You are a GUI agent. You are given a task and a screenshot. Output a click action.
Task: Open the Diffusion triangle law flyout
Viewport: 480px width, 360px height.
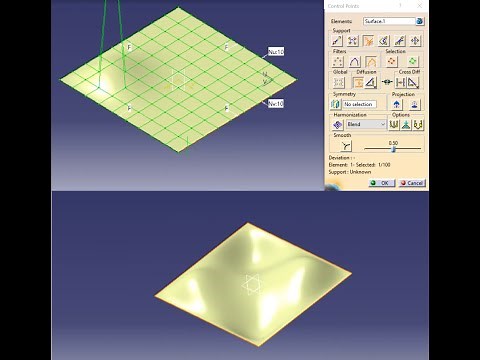371,82
